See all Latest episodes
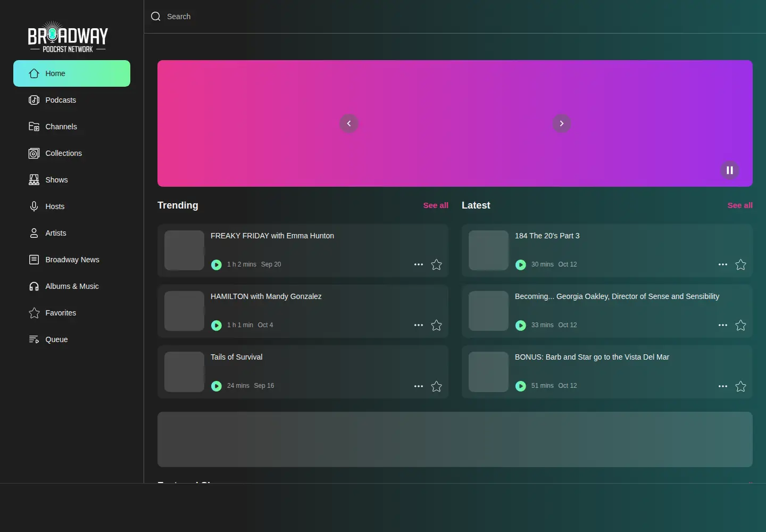The image size is (766, 532). coord(740,205)
